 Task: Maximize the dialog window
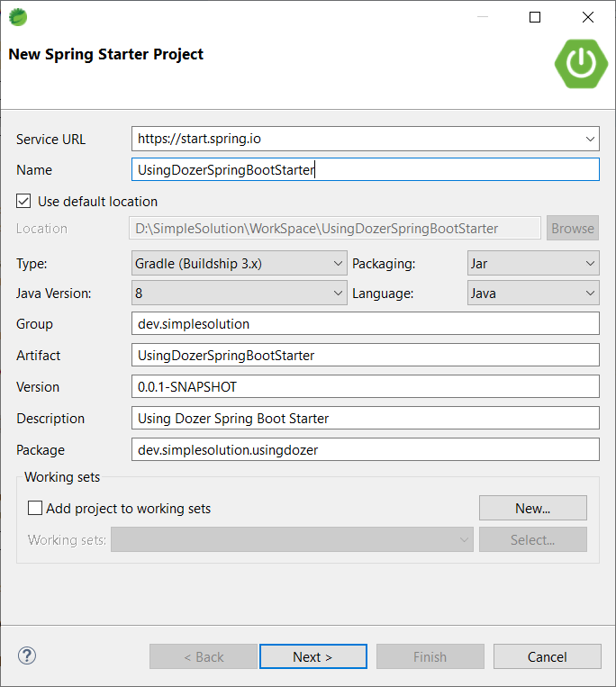(535, 17)
